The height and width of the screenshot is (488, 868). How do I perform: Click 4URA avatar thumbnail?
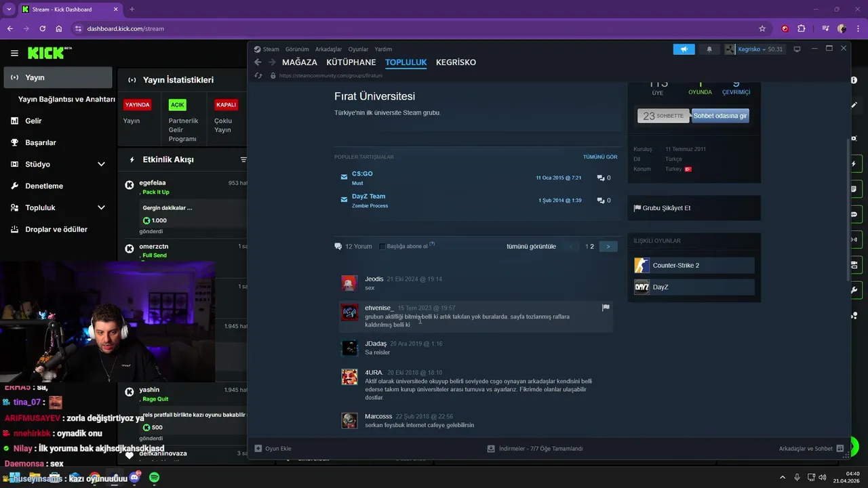349,377
